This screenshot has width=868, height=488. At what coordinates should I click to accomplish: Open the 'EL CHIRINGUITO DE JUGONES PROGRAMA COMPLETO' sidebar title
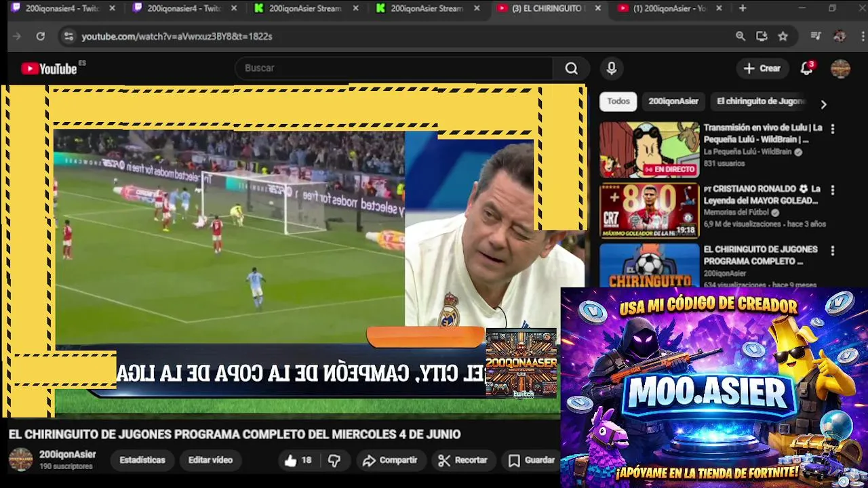click(761, 255)
